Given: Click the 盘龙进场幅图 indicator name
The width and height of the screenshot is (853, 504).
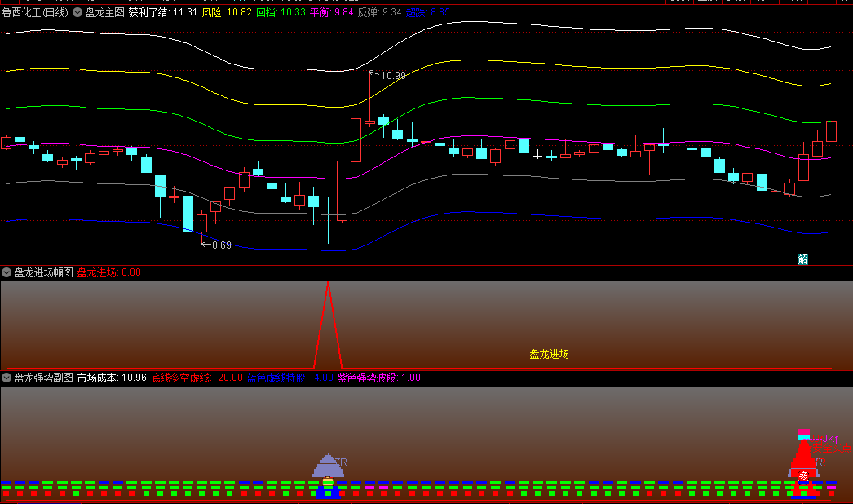Looking at the screenshot, I should click(43, 272).
